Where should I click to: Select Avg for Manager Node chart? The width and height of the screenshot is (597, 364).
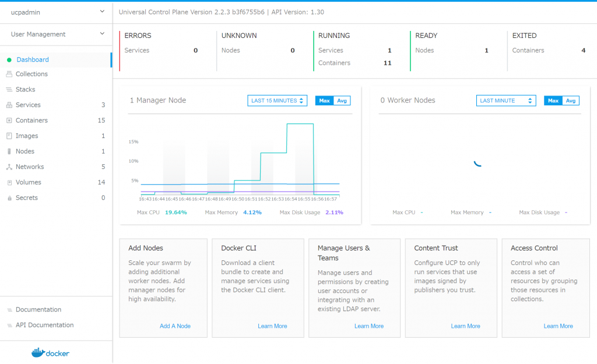[342, 101]
